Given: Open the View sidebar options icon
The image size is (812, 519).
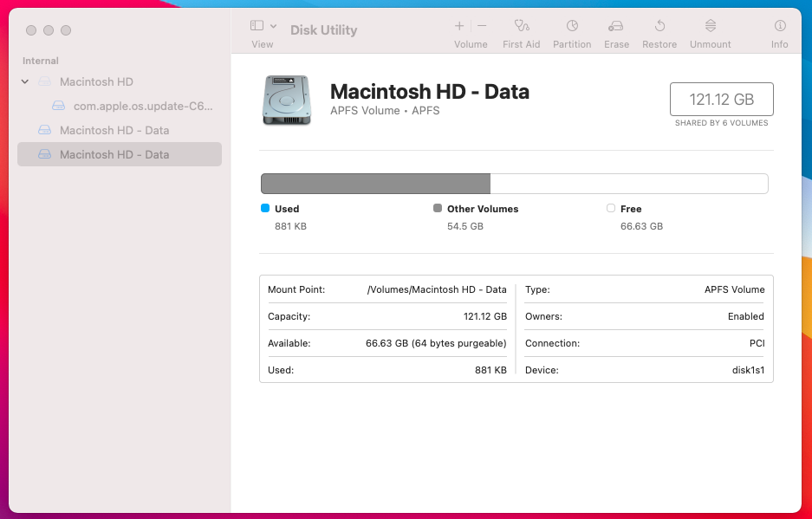Looking at the screenshot, I should click(x=257, y=25).
